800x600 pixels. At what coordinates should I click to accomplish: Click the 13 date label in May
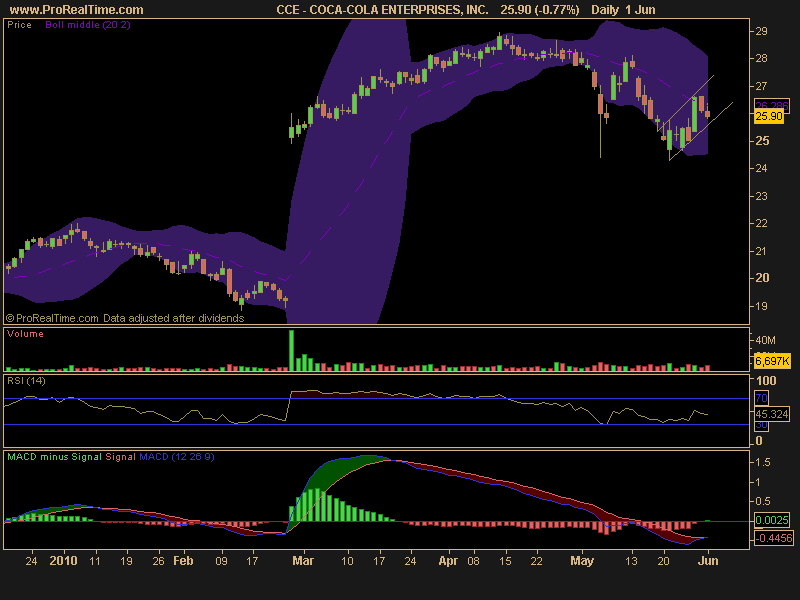click(x=631, y=561)
